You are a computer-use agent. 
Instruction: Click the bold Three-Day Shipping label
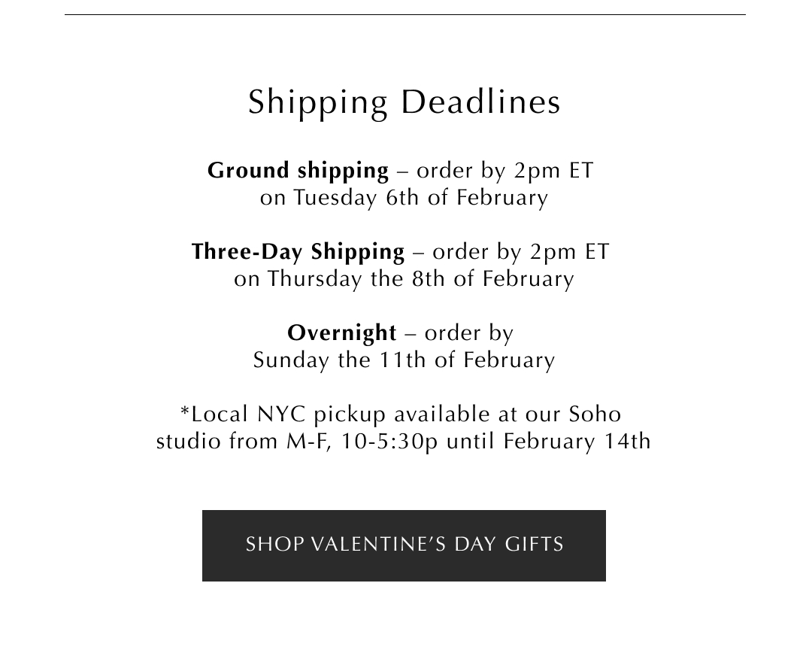298,252
